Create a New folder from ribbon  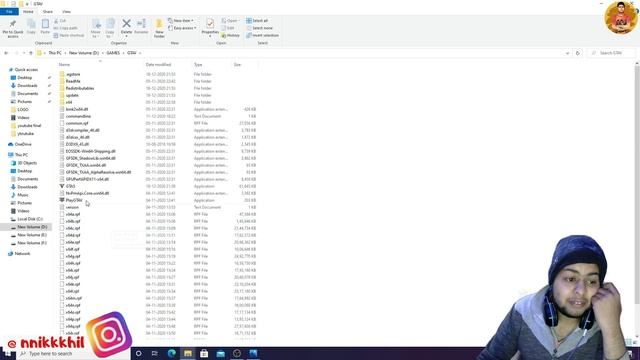[159, 28]
